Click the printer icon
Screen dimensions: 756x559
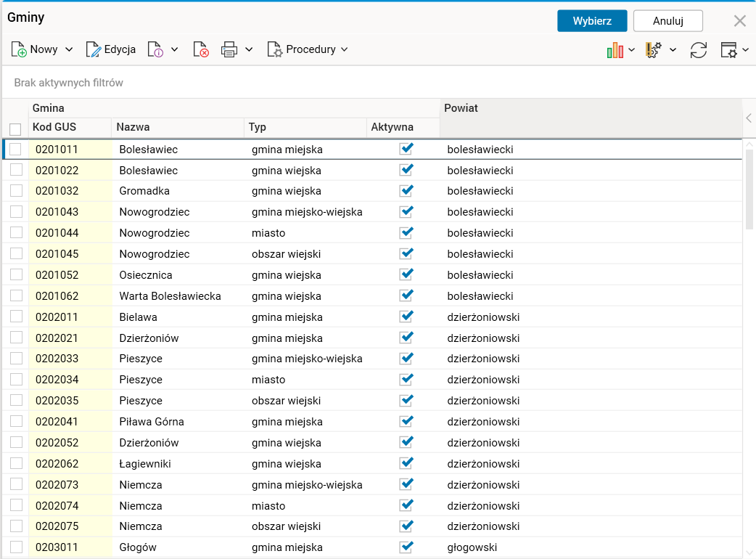229,49
